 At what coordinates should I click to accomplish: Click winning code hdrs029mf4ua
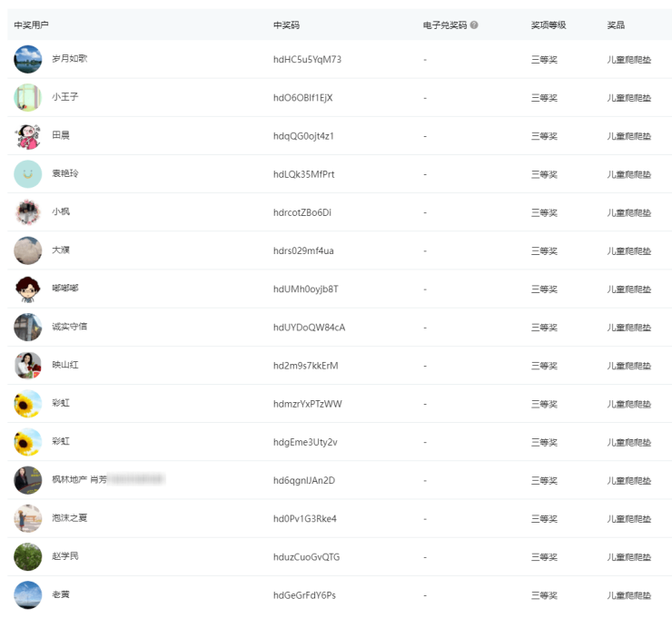point(303,251)
